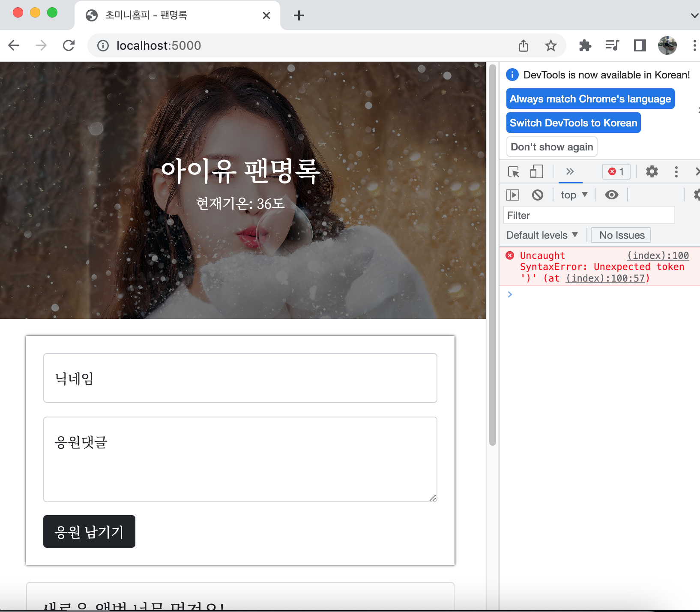Click the 아이유 팬명록 heading
Viewport: 700px width, 612px height.
pyautogui.click(x=240, y=171)
